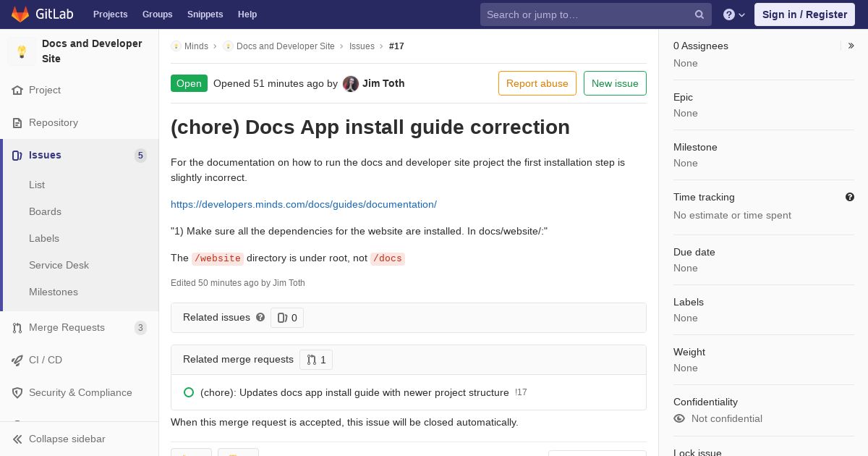868x456 pixels.
Task: Click the Issues breadcrumb link
Action: click(362, 46)
